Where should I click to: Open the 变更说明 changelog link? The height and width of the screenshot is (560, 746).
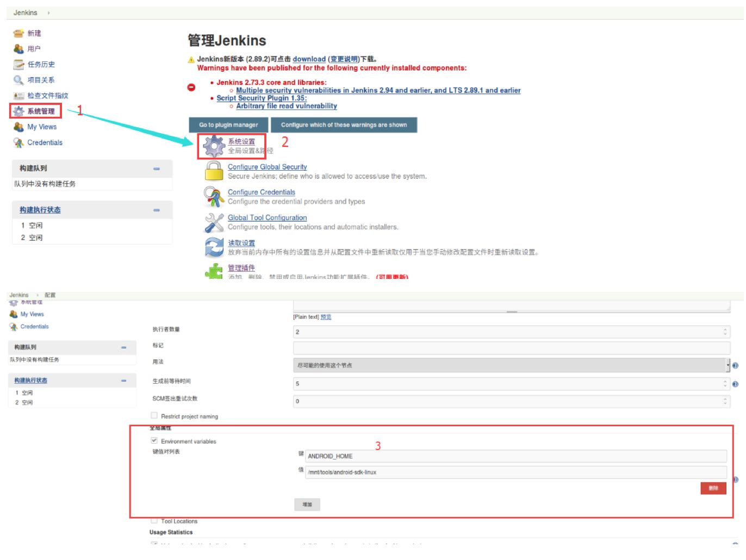coord(344,59)
